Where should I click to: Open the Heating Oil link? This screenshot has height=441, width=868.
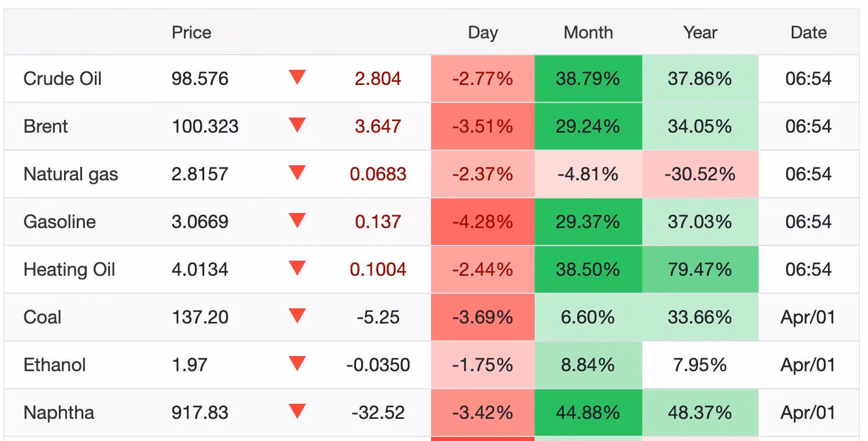pyautogui.click(x=69, y=269)
